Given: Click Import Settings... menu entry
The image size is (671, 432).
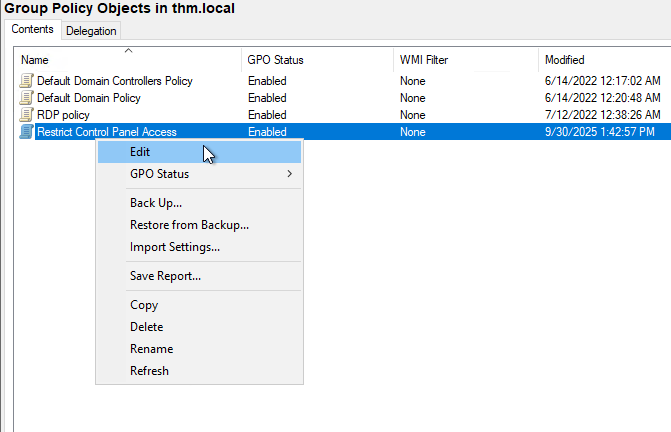Looking at the screenshot, I should tap(175, 247).
